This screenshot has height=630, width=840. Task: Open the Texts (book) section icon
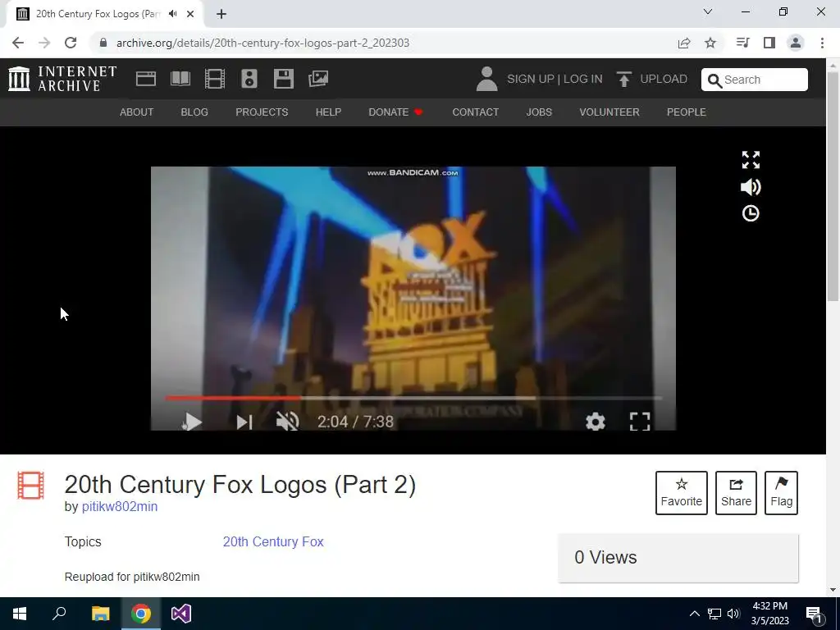click(180, 79)
